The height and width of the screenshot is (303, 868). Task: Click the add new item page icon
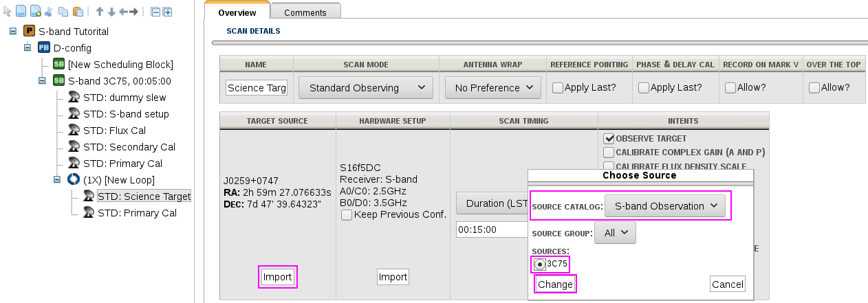(35, 12)
